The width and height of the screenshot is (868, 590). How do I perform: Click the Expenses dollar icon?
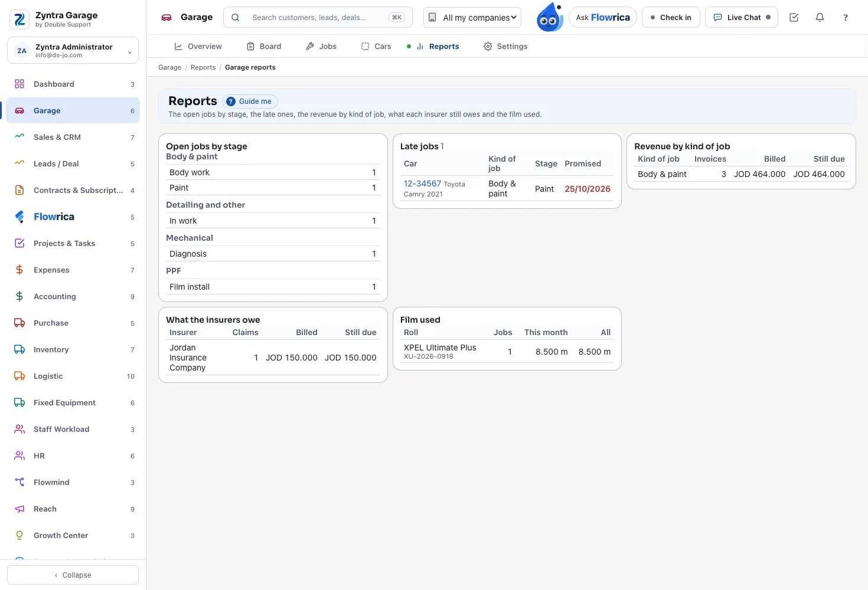19,270
